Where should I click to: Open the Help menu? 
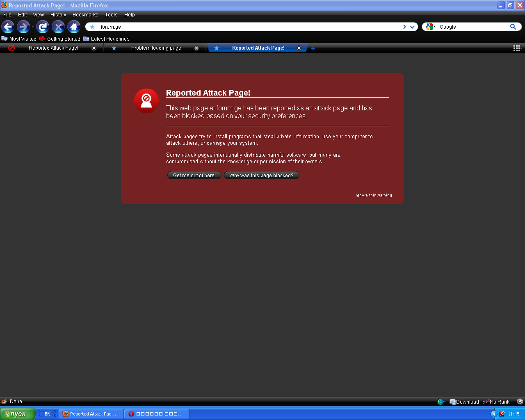(x=130, y=15)
